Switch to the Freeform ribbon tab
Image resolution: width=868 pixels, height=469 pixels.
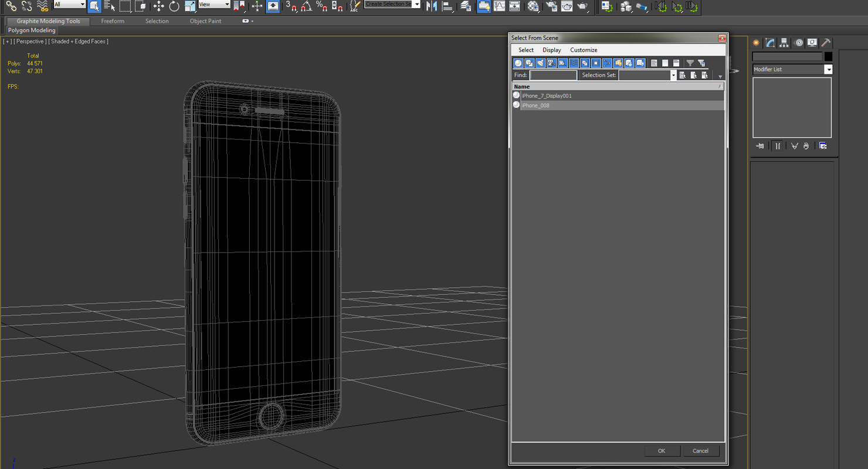click(113, 21)
